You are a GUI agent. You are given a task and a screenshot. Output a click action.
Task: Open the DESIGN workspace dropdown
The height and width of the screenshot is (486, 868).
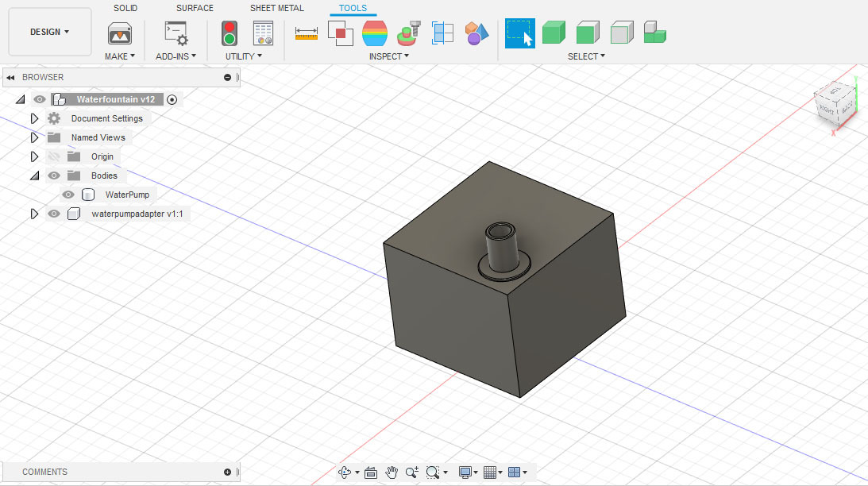pyautogui.click(x=50, y=32)
